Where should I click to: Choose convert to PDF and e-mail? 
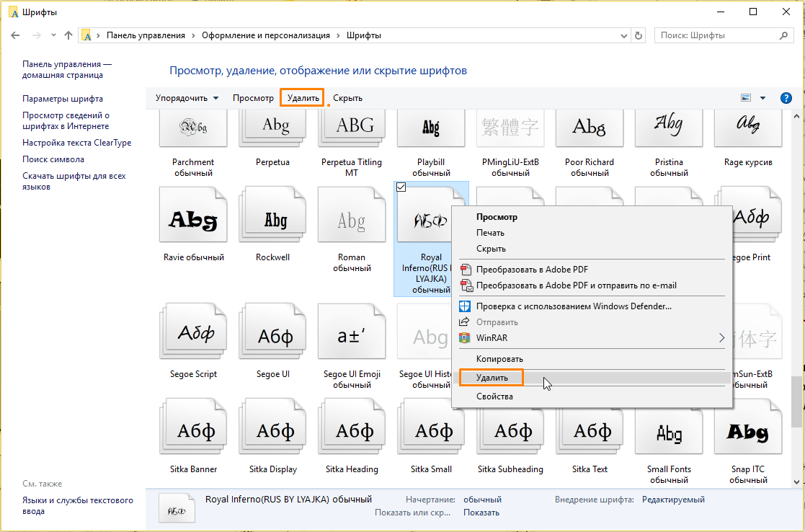(592, 285)
